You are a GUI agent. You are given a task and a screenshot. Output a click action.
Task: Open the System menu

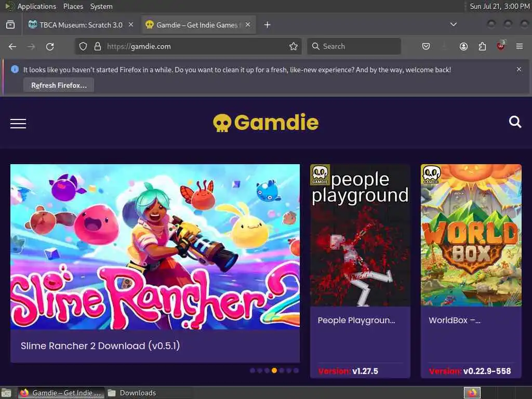pos(101,6)
